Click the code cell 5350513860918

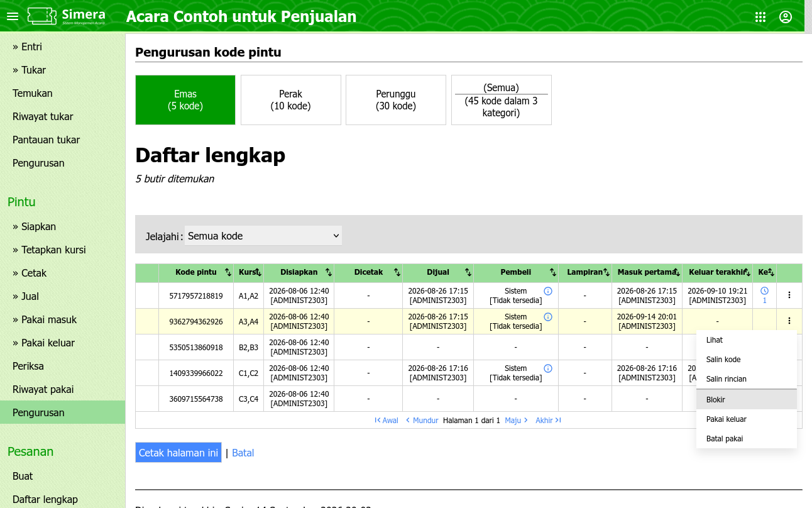[196, 347]
